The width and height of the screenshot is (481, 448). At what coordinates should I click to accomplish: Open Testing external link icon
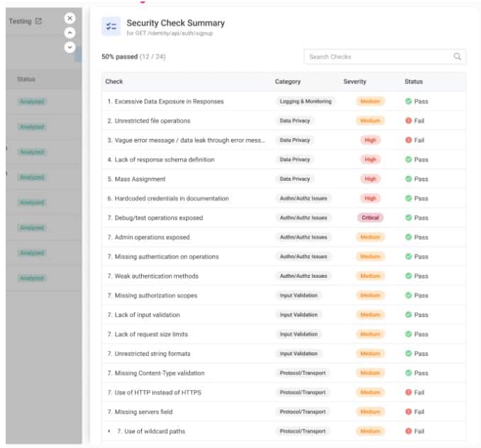point(38,21)
